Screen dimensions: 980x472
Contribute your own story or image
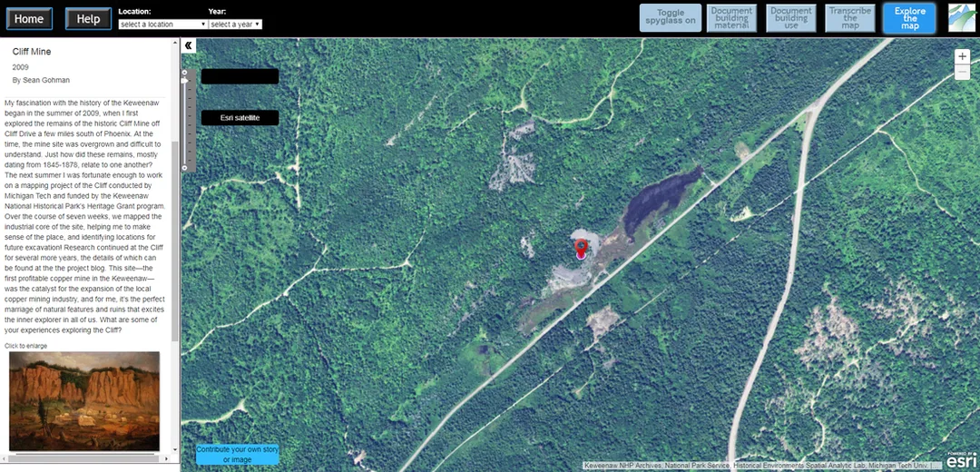tap(238, 455)
